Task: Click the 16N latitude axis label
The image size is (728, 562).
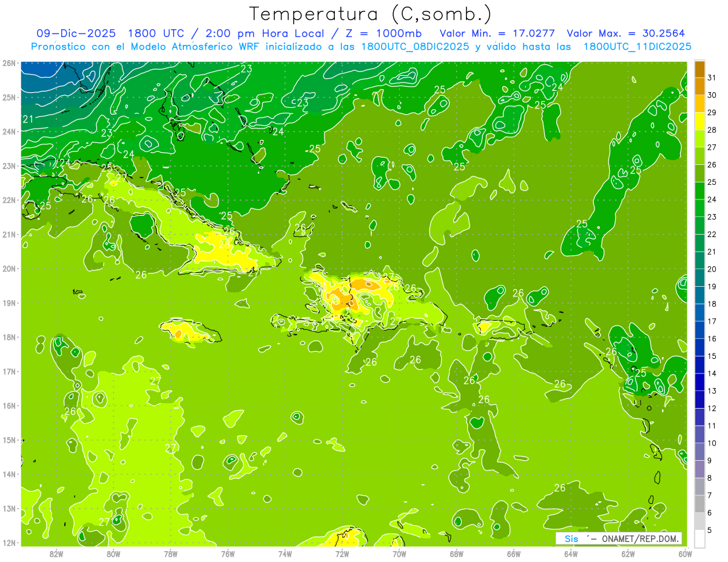Action: coord(9,406)
